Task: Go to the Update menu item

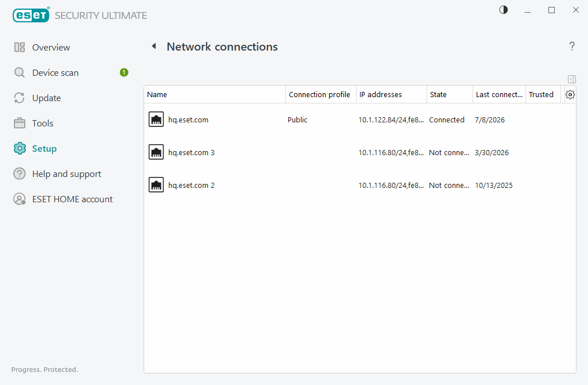Action: [47, 98]
